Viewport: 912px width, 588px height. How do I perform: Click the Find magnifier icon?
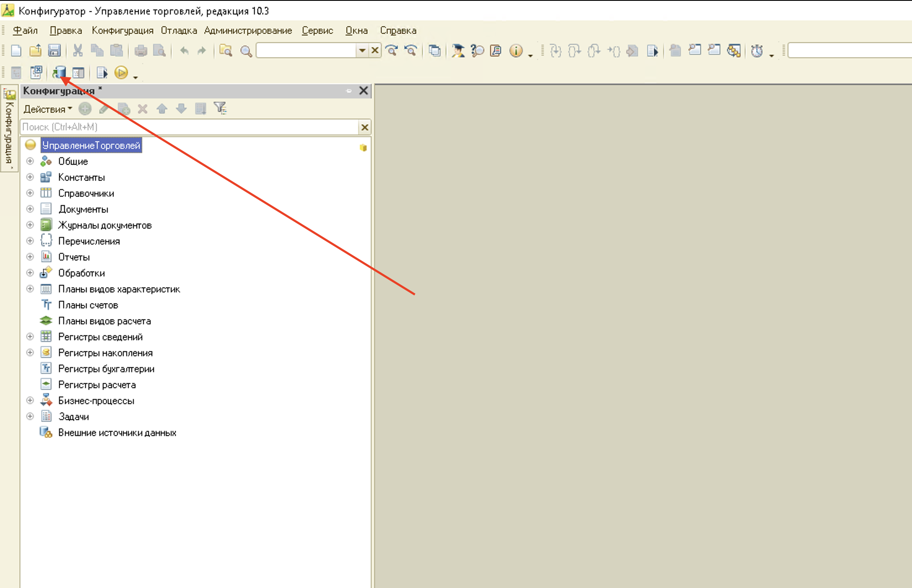[x=246, y=51]
